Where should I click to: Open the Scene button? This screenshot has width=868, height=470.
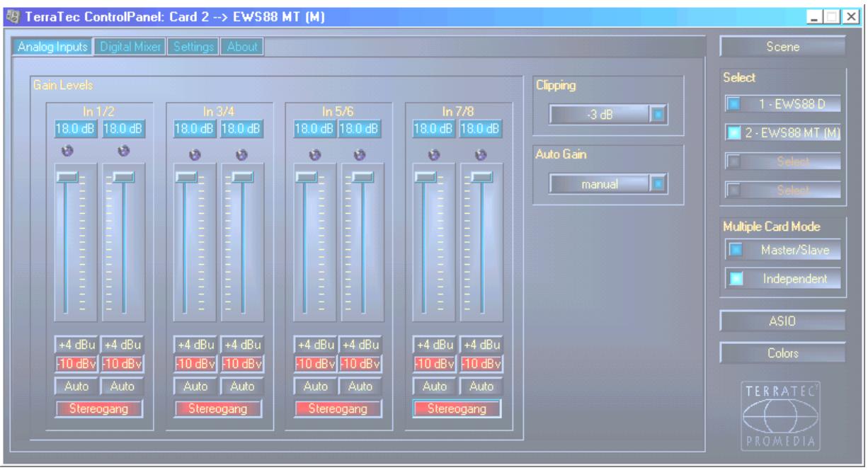[x=782, y=47]
